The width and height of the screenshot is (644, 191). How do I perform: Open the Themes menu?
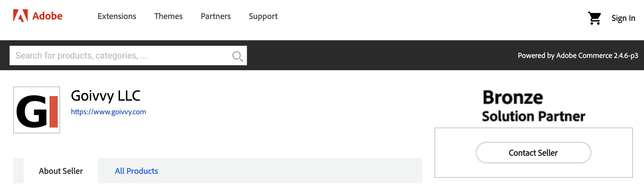168,16
